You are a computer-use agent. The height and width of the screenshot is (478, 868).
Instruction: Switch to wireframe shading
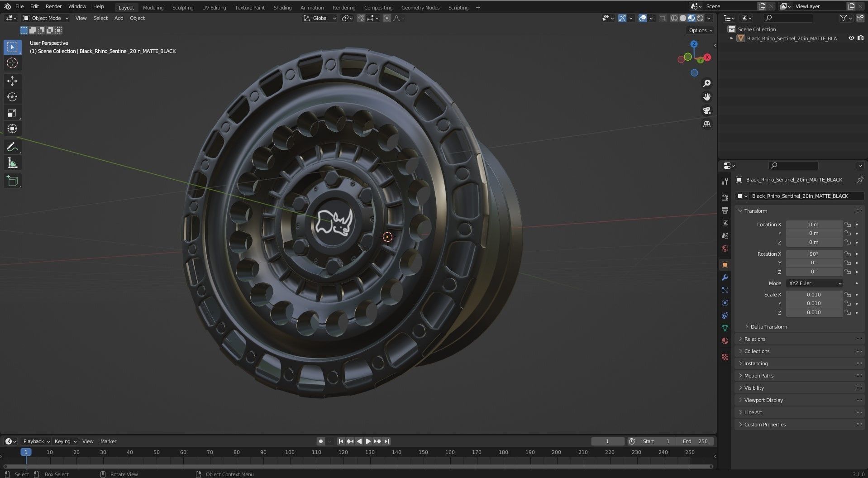click(674, 18)
